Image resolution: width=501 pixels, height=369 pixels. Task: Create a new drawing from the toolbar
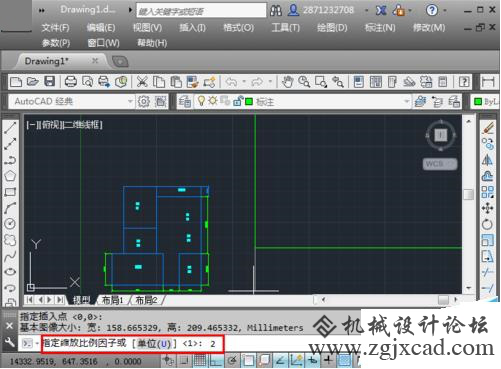pyautogui.click(x=16, y=82)
